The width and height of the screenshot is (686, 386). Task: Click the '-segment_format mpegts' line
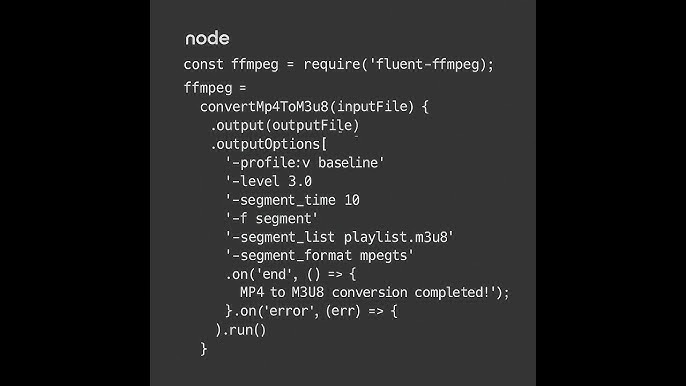pos(319,256)
